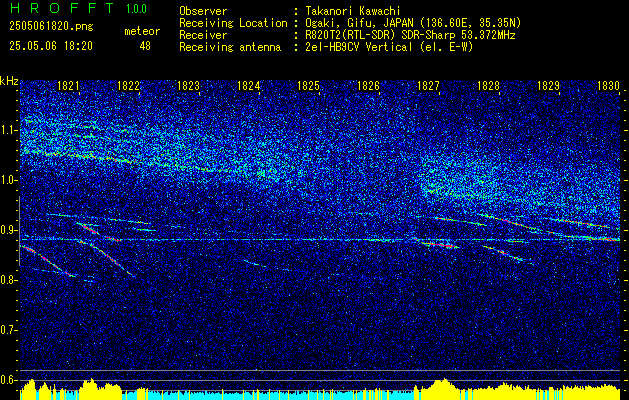Click the kHz axis unit label

pos(9,81)
